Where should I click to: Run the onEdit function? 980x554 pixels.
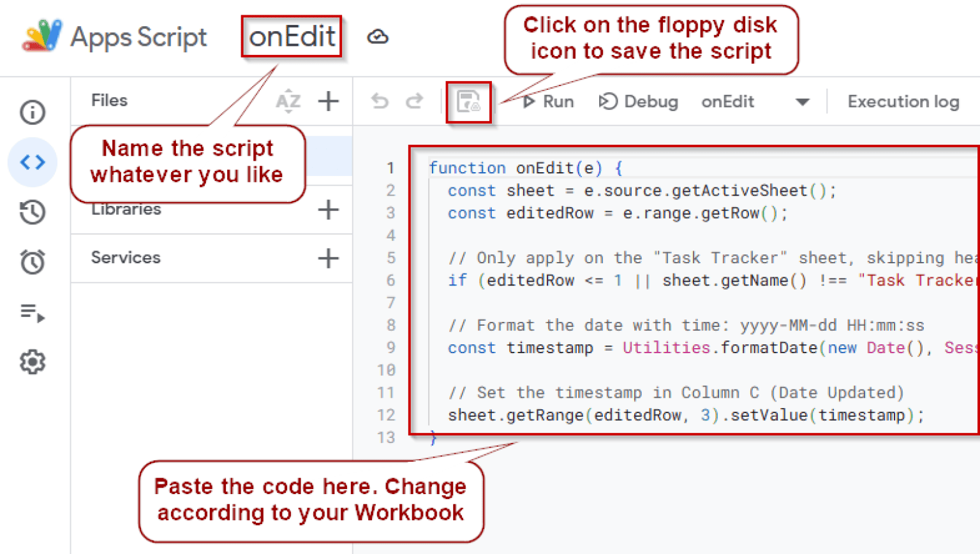pos(548,102)
